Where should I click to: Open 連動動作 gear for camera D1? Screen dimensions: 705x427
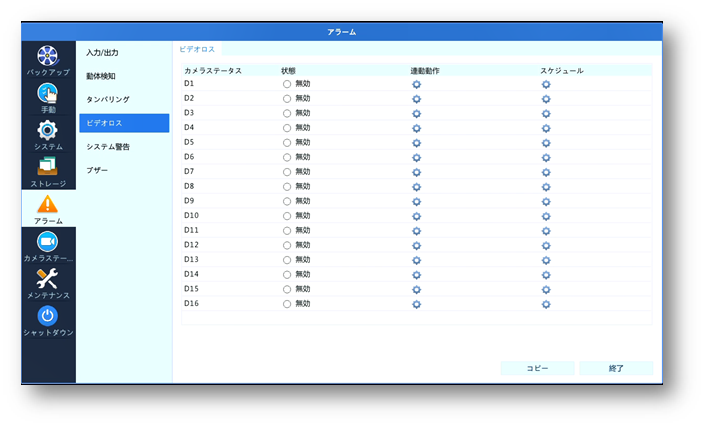click(x=416, y=85)
